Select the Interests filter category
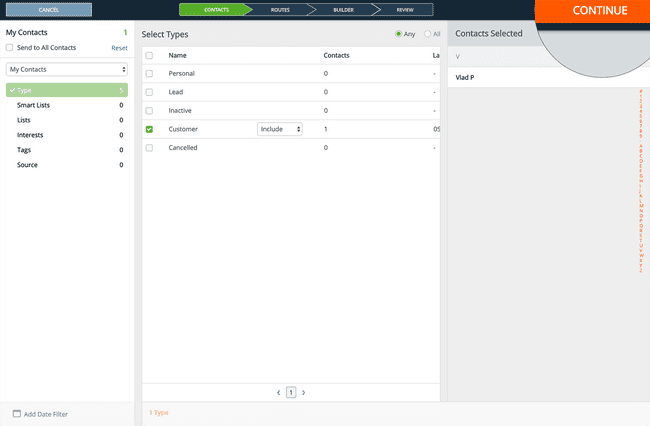This screenshot has width=650, height=426. click(x=67, y=135)
